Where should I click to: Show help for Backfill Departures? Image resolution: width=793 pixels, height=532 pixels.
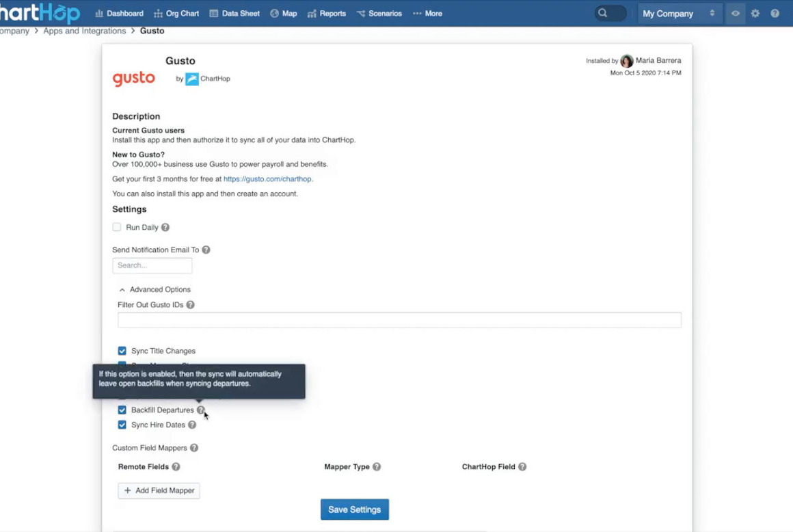201,410
